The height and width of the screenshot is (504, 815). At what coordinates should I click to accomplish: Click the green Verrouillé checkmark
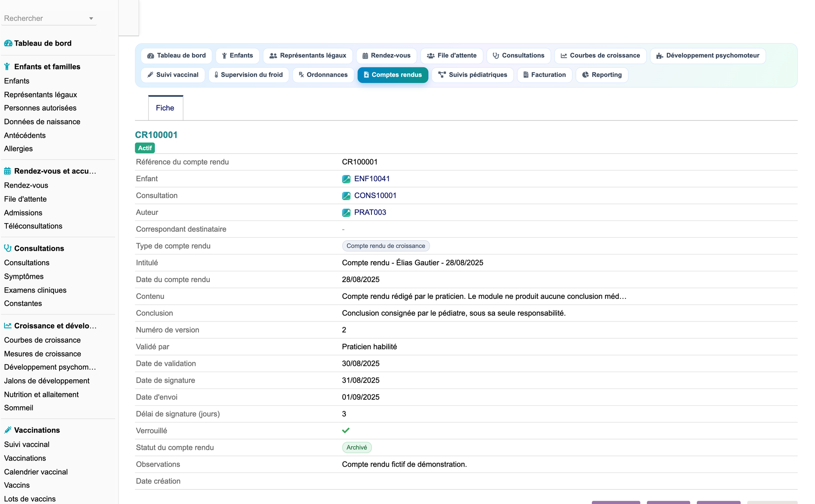346,430
